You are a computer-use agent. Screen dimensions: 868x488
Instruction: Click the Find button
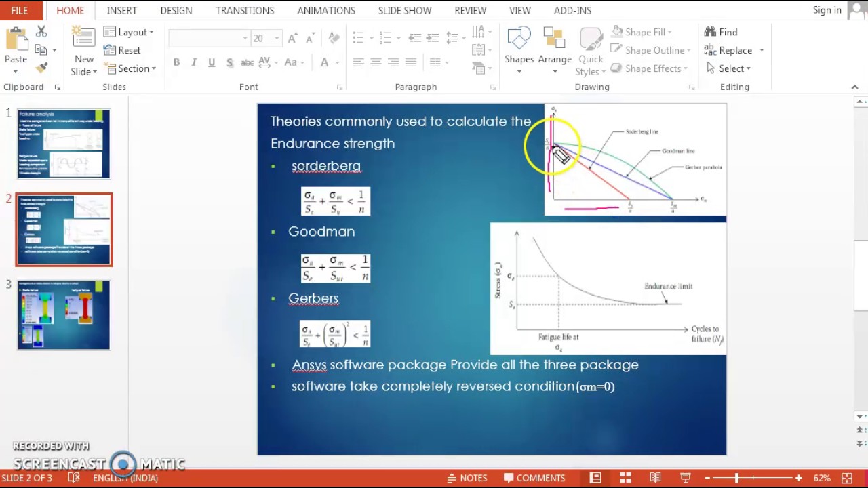pyautogui.click(x=721, y=32)
